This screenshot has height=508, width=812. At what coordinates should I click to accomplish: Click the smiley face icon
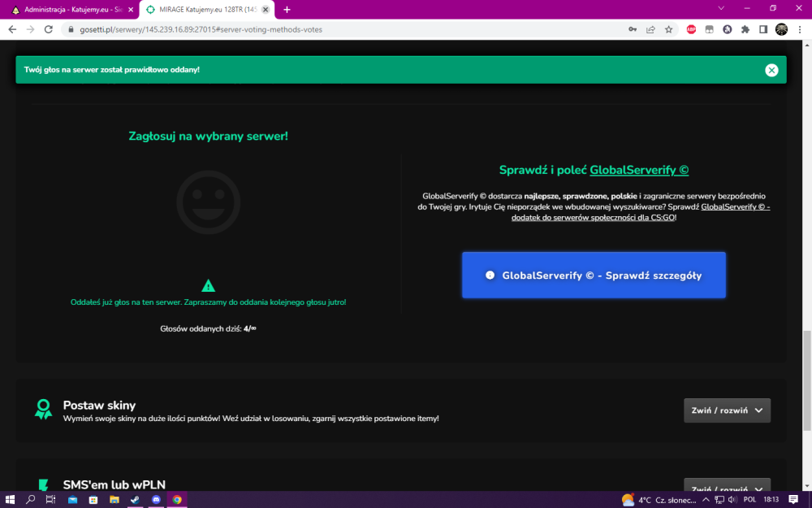tap(208, 202)
